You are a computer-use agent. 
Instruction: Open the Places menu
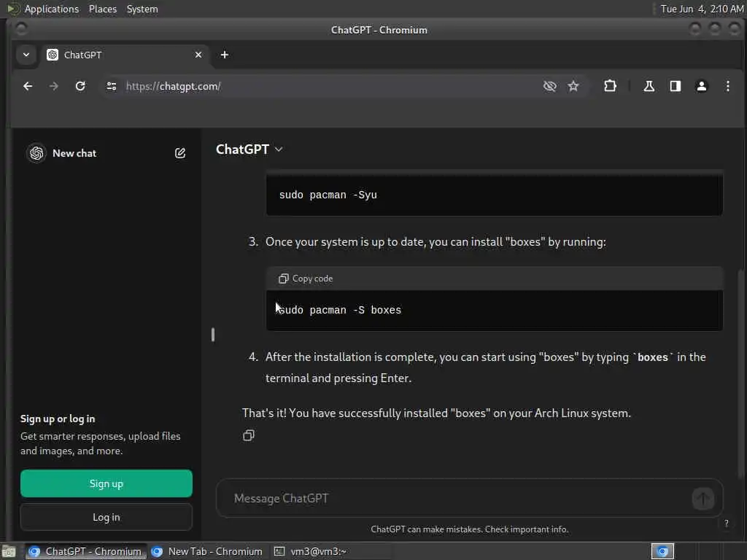tap(102, 9)
